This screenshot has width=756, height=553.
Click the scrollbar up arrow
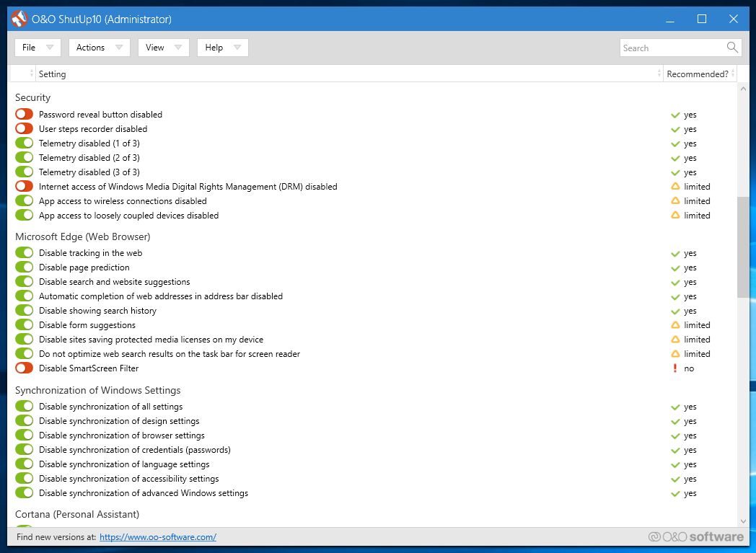(743, 89)
